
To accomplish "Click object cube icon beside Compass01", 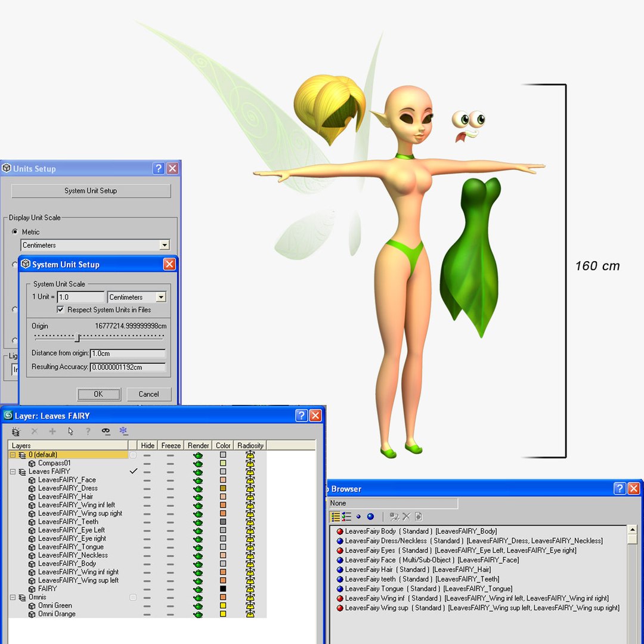I will pos(32,463).
